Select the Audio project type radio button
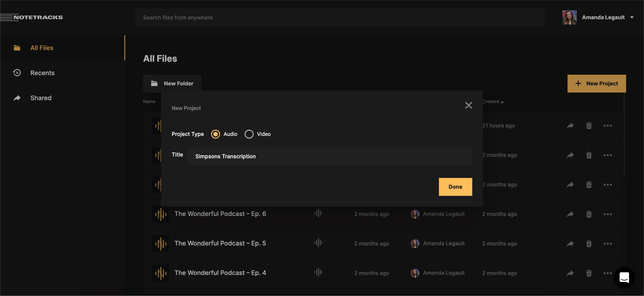The height and width of the screenshot is (296, 644). click(x=215, y=134)
